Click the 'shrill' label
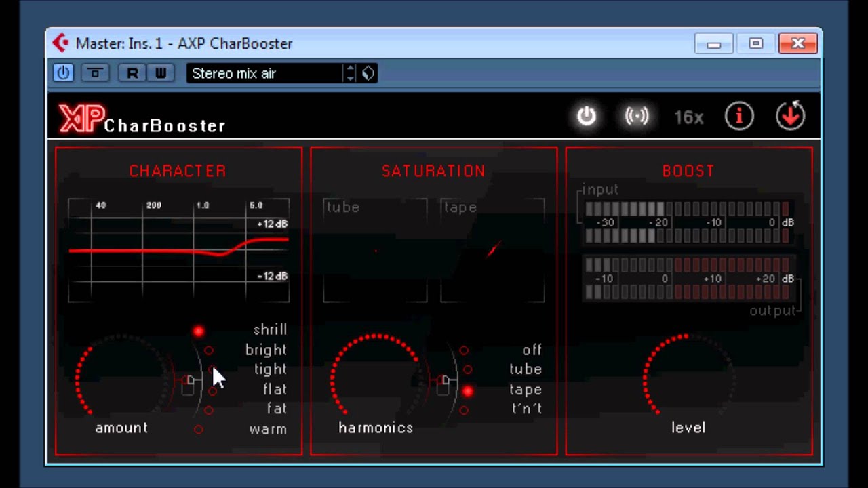This screenshot has width=868, height=488. pyautogui.click(x=270, y=329)
